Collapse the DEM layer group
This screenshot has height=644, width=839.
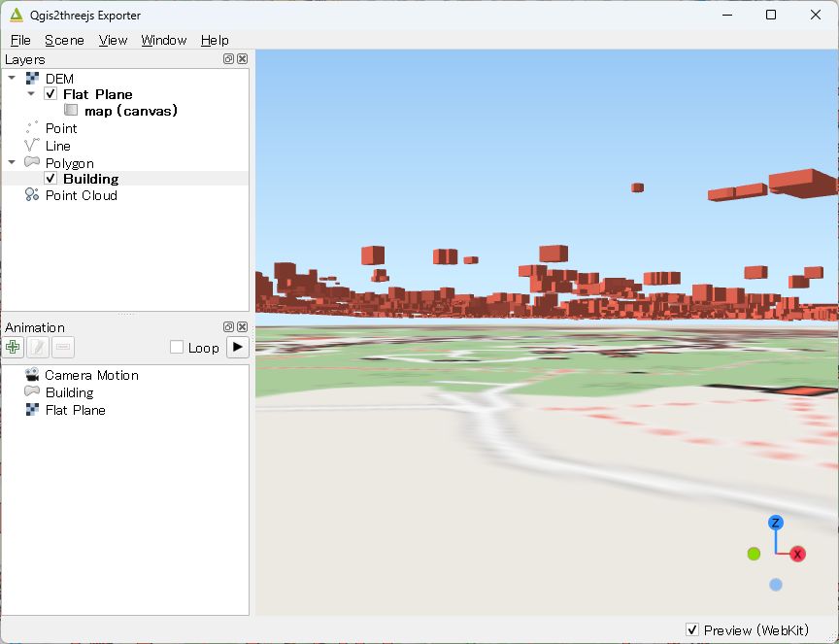point(12,78)
